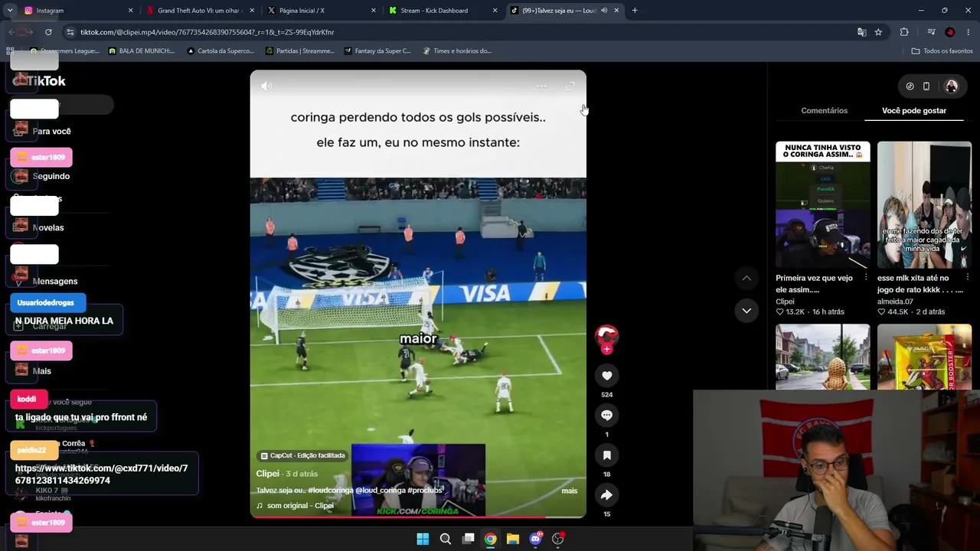Reload the current page
The height and width of the screenshot is (551, 980).
pyautogui.click(x=48, y=32)
